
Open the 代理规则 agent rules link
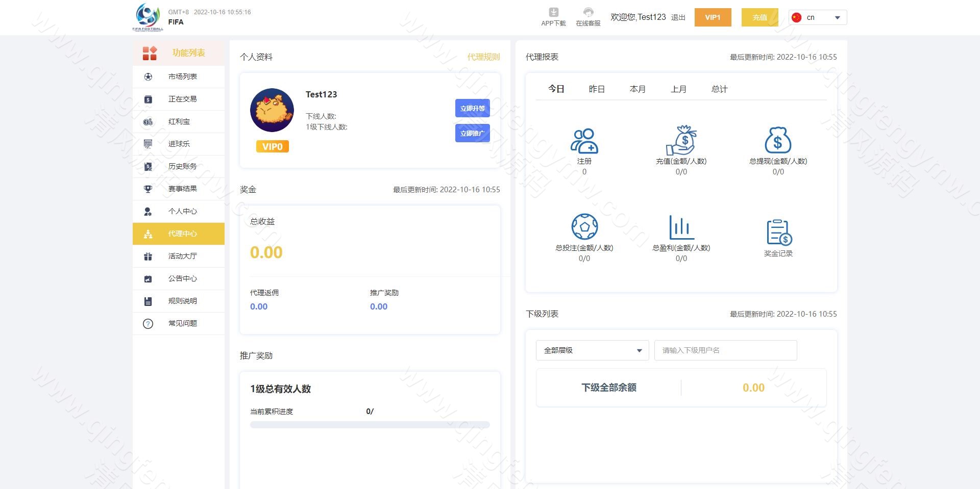[483, 57]
